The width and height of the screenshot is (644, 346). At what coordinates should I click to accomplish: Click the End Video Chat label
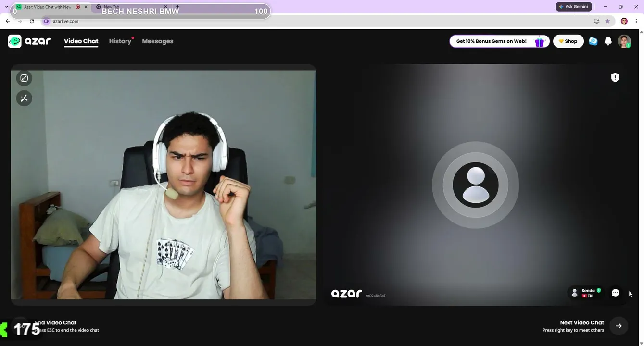[x=55, y=322]
